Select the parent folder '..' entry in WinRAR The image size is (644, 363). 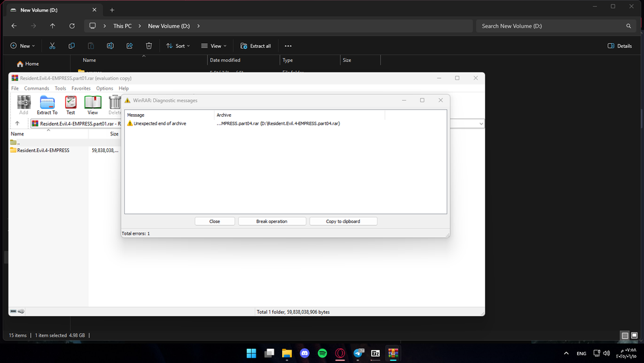point(15,142)
